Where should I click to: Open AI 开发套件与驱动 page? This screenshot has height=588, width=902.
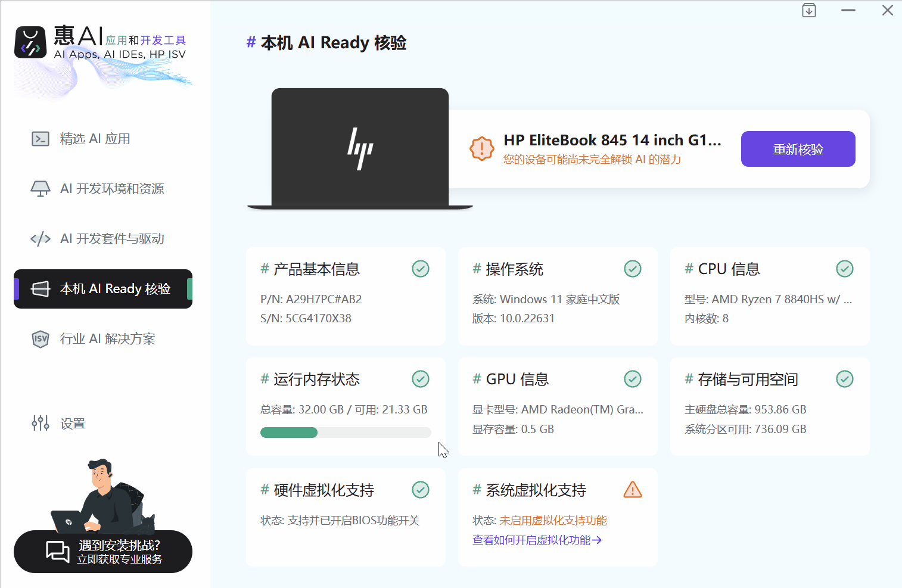coord(103,239)
